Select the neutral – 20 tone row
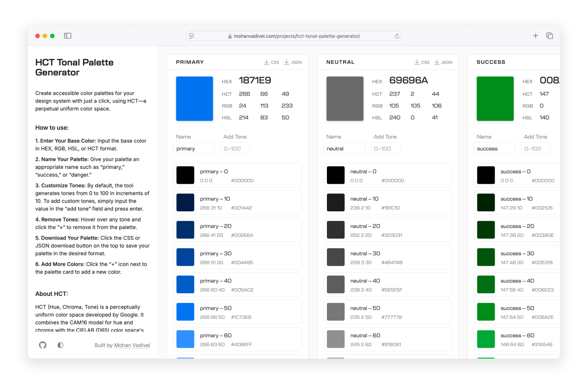Image resolution: width=588 pixels, height=392 pixels. pos(387,230)
